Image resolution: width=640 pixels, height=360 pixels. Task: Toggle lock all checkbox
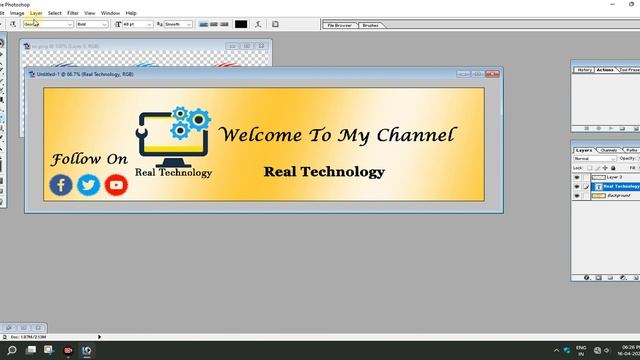[x=613, y=168]
